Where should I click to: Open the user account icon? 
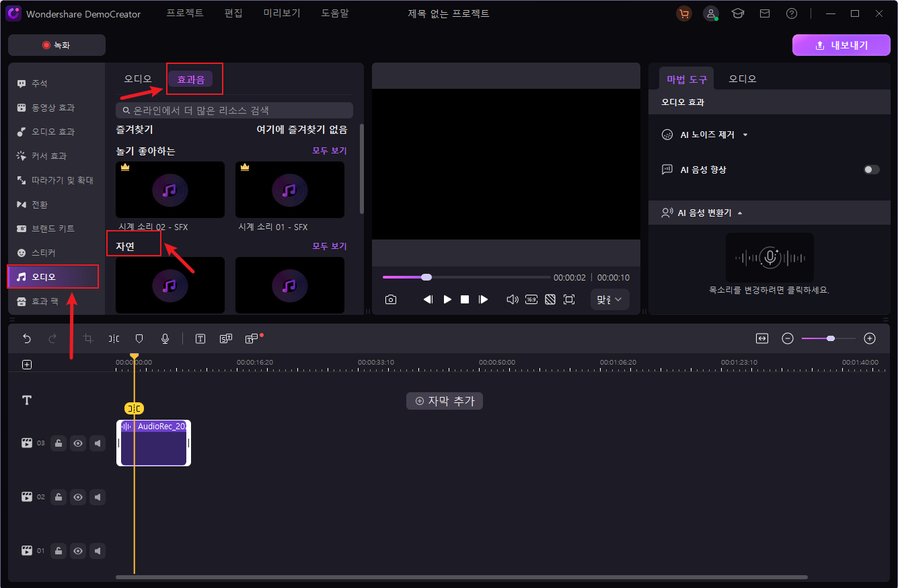tap(711, 13)
